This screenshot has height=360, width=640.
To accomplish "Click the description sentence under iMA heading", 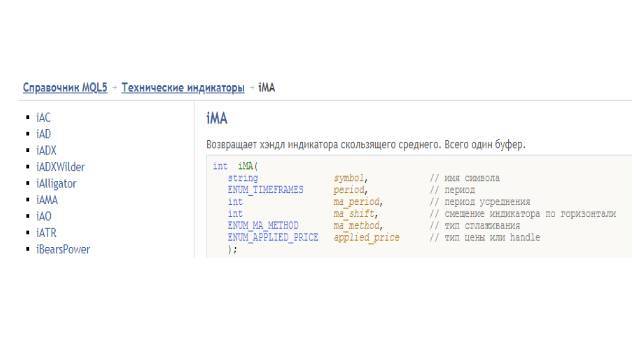I will (x=366, y=144).
